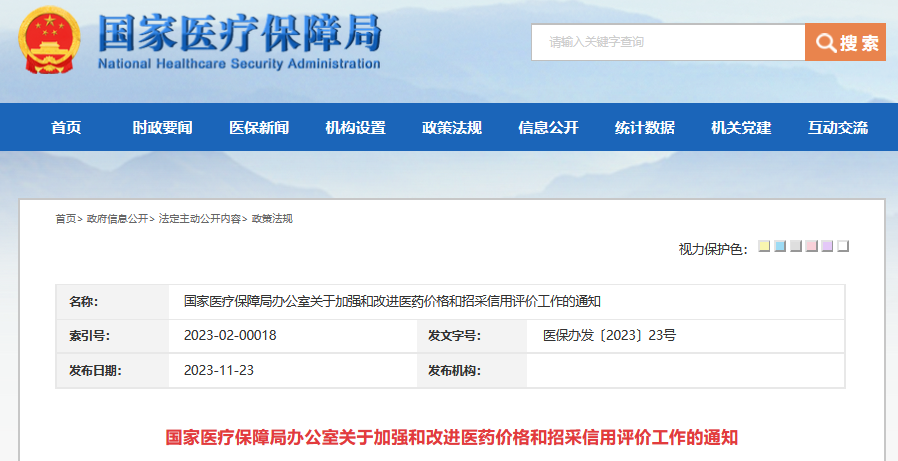Open the 首页 navigation menu item
The image size is (898, 461).
(66, 127)
